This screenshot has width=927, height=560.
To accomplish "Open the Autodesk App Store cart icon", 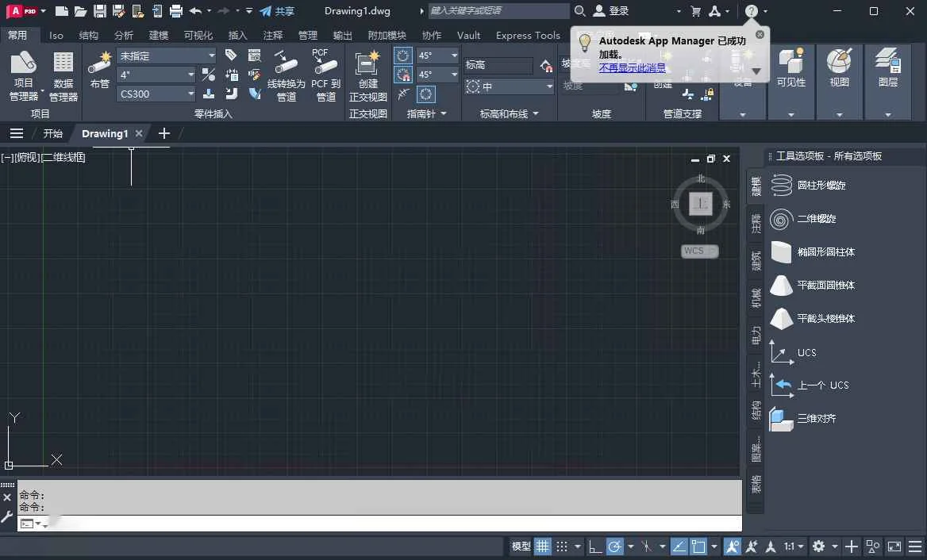I will (x=696, y=10).
